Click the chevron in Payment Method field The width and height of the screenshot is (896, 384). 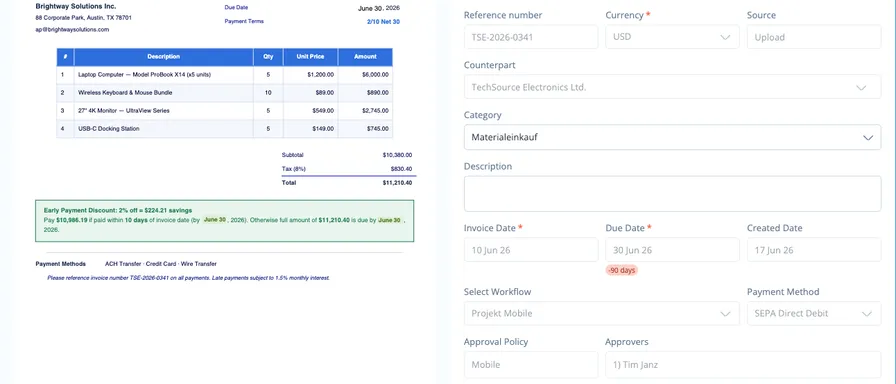[x=867, y=314]
